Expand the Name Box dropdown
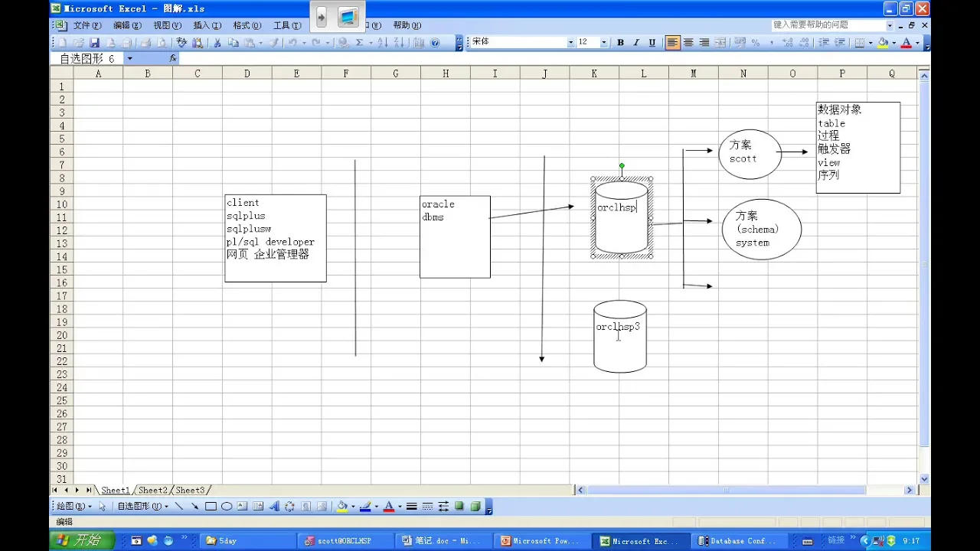980x551 pixels. click(129, 59)
